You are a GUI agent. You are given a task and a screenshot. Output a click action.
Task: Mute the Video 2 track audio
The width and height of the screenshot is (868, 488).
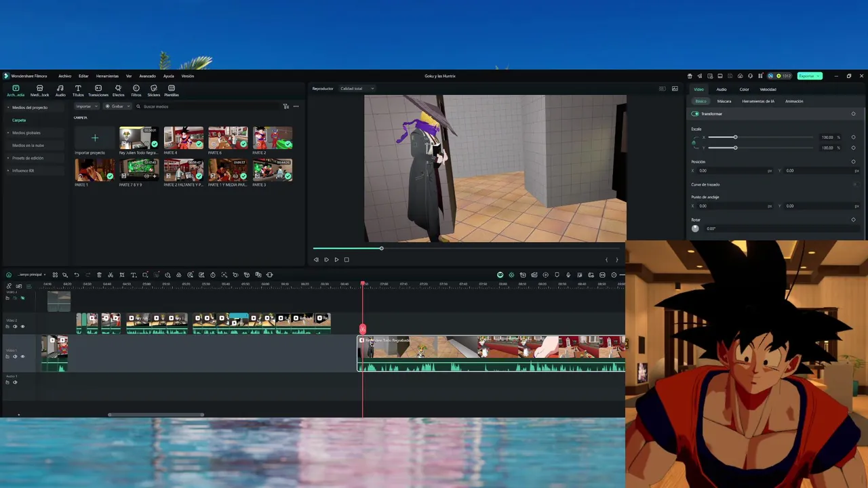tap(15, 327)
